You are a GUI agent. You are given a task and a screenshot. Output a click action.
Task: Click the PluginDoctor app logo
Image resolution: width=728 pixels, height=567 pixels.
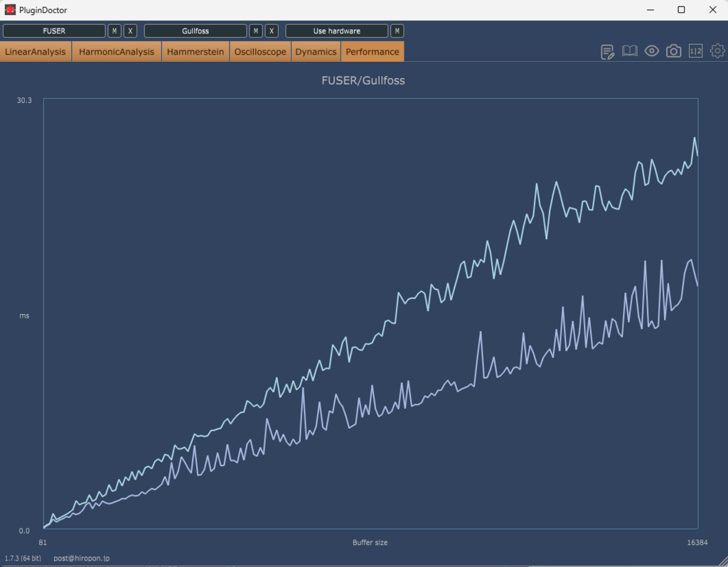[x=10, y=10]
